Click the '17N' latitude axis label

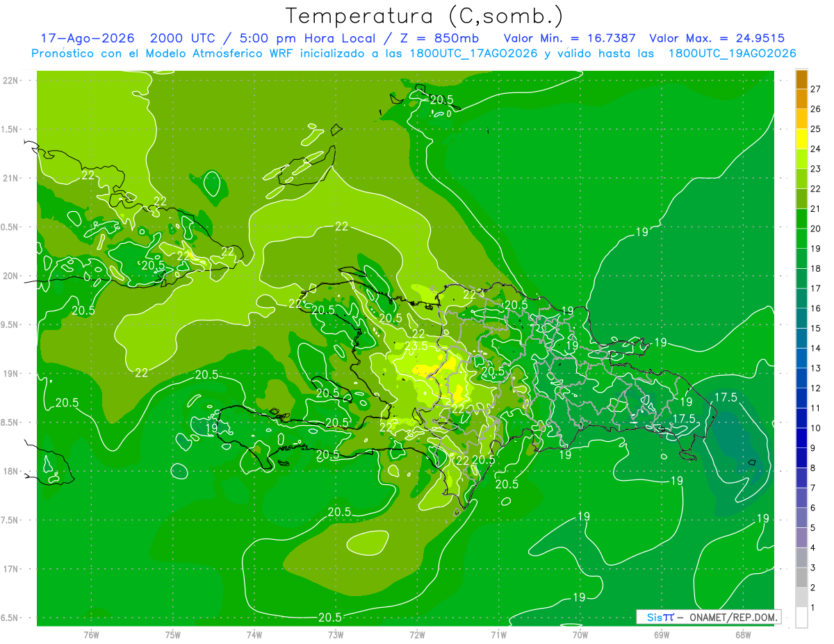(10, 569)
